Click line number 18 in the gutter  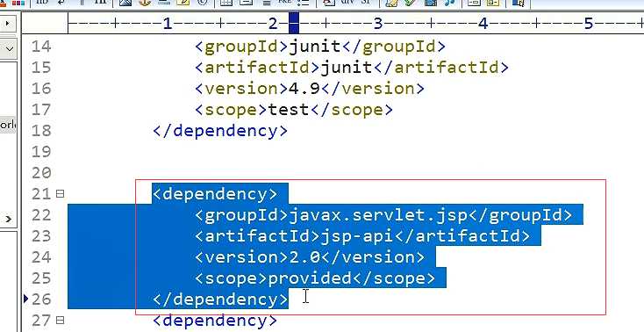point(41,130)
